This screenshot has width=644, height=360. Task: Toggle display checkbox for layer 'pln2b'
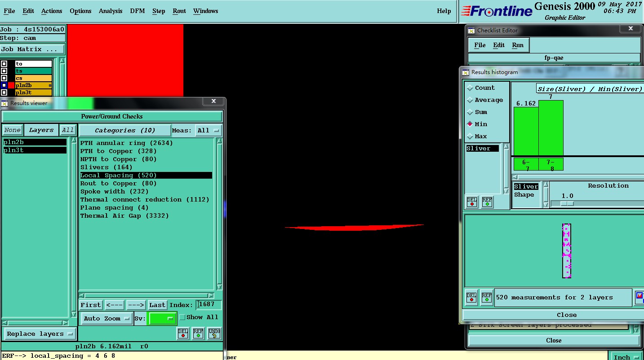(x=4, y=85)
